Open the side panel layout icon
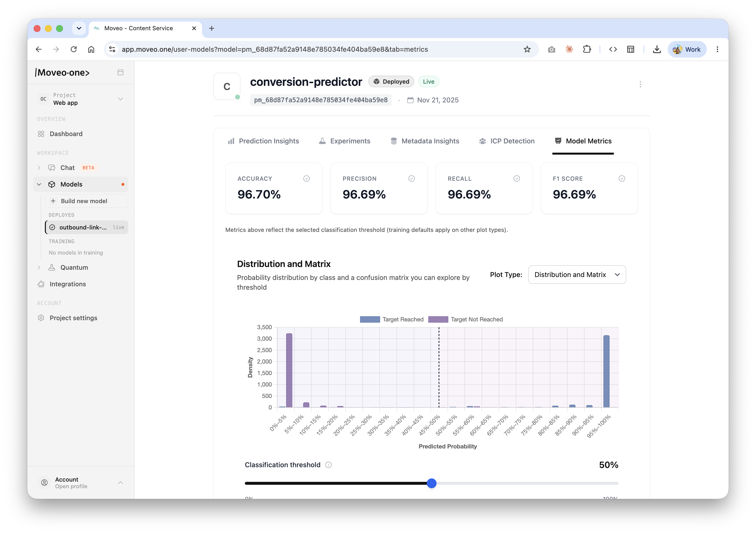The width and height of the screenshot is (756, 535). [x=630, y=50]
